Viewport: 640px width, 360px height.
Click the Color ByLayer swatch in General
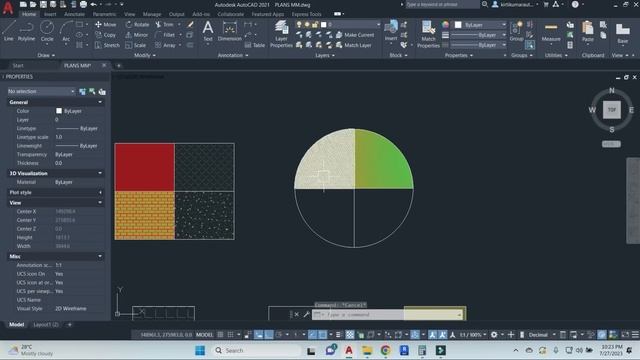click(59, 111)
